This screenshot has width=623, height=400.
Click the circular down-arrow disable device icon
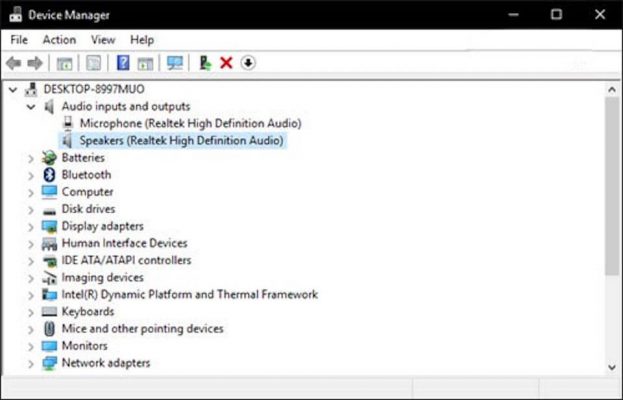(248, 63)
